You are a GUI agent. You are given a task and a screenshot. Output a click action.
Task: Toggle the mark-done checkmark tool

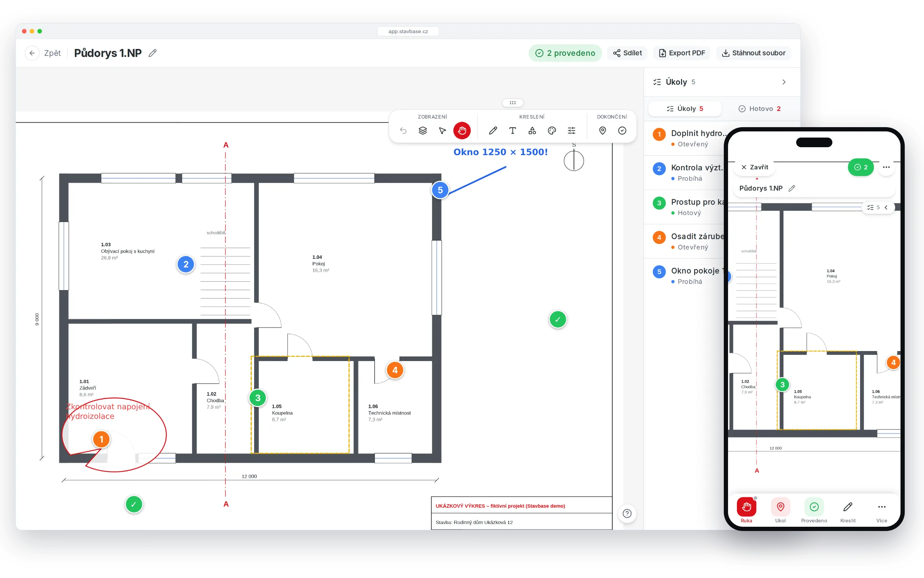point(622,131)
